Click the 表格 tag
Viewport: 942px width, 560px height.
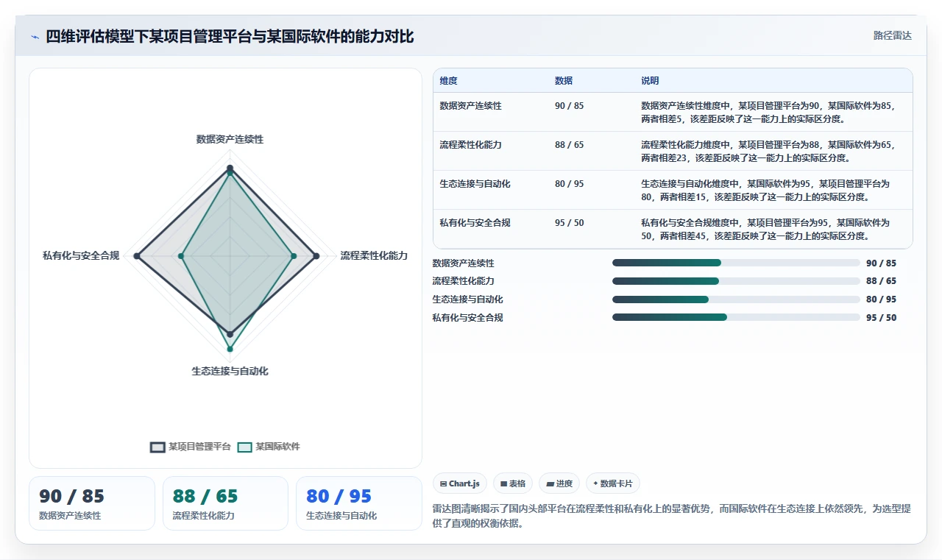tap(513, 483)
